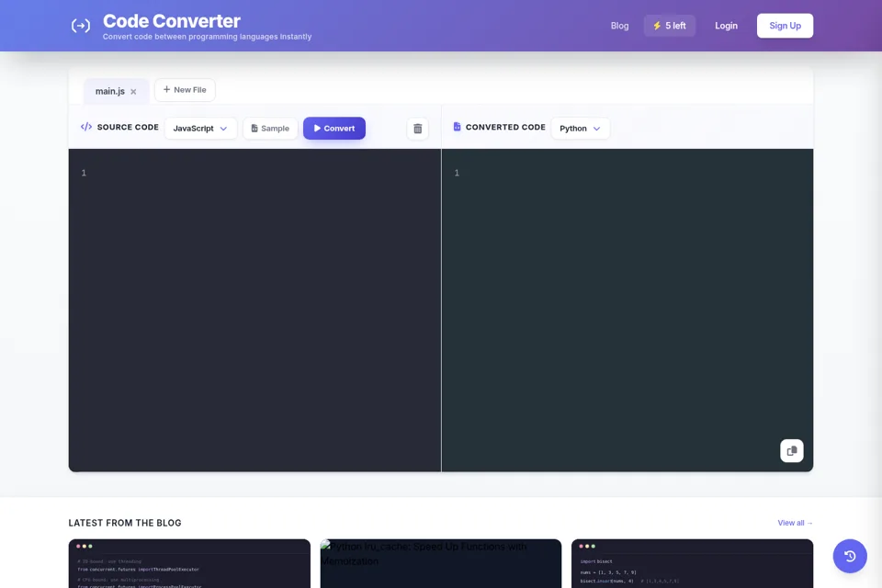Open conversion history floating button

tap(849, 556)
